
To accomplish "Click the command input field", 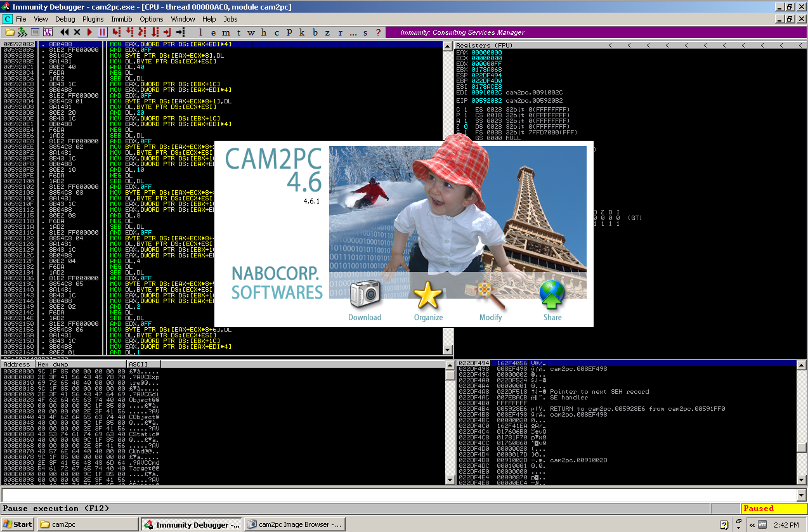I will (x=399, y=495).
